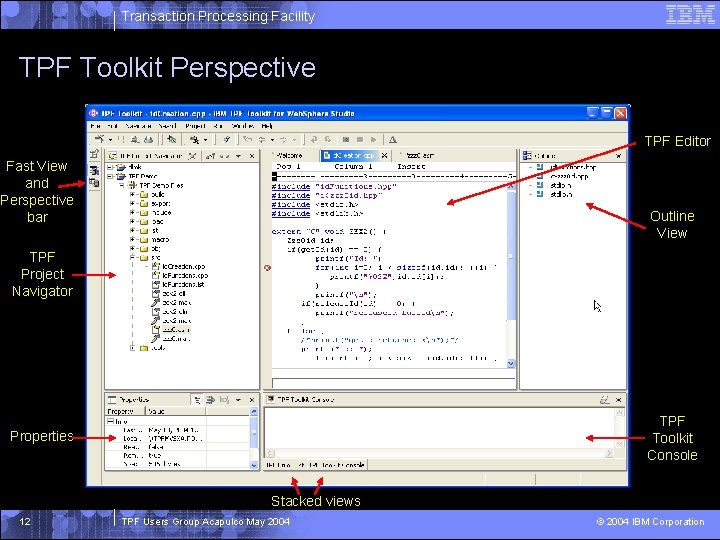Close the Properties view
This screenshot has height=540, width=720.
point(252,400)
